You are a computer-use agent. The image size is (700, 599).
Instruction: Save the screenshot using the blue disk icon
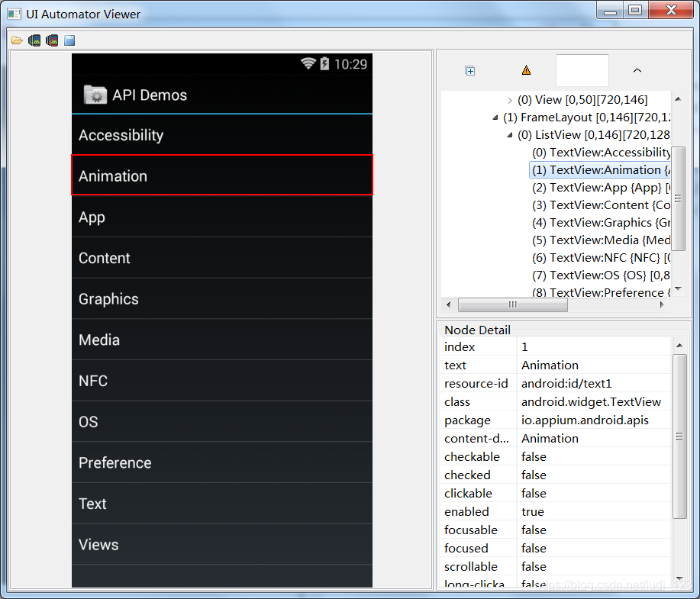(69, 40)
